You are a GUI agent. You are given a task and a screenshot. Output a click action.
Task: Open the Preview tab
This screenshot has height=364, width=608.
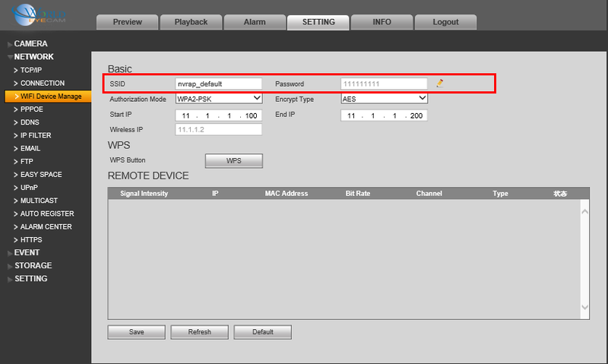[127, 22]
